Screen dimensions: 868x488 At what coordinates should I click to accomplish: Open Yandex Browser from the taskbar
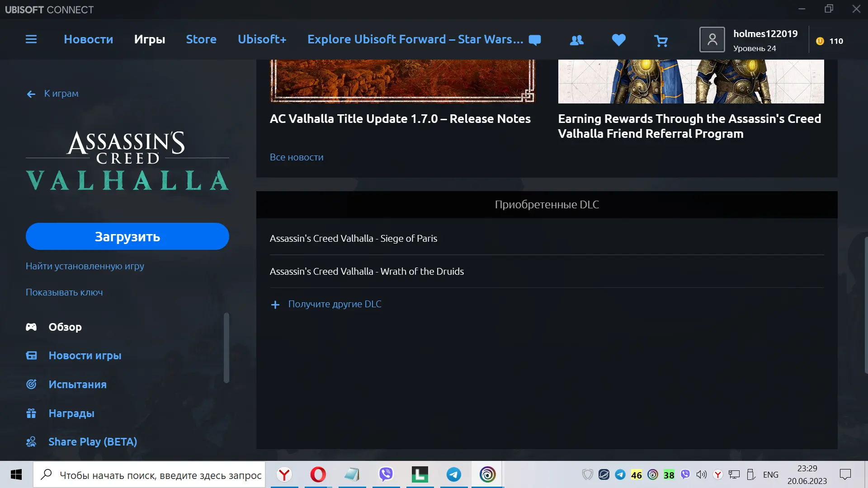tap(284, 474)
